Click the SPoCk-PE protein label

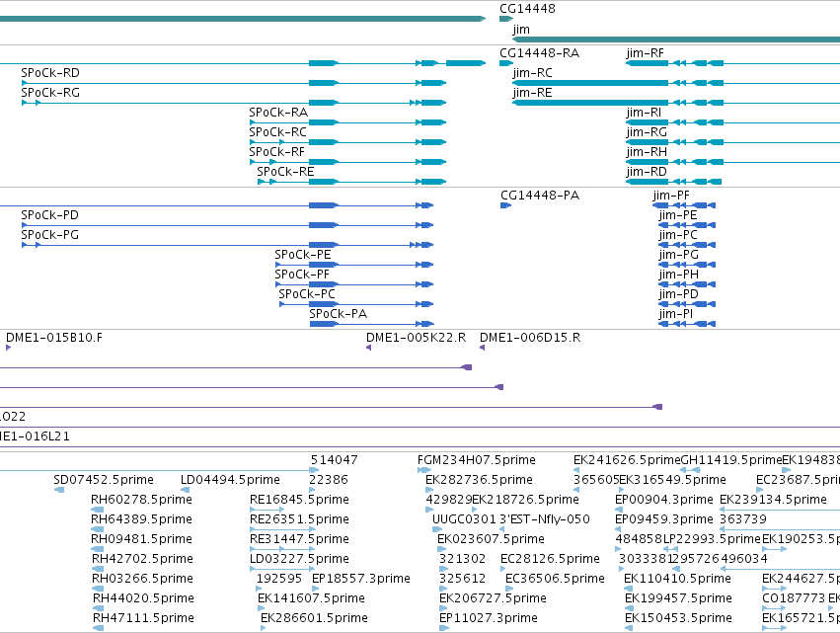(x=303, y=255)
